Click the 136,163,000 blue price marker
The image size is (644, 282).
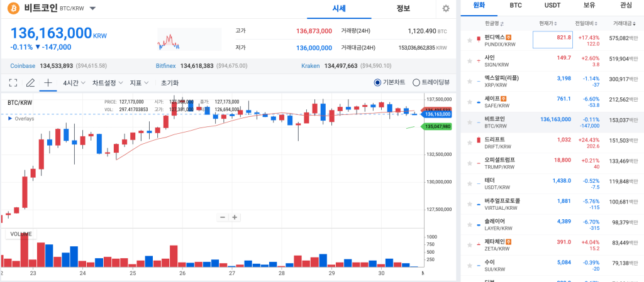436,114
